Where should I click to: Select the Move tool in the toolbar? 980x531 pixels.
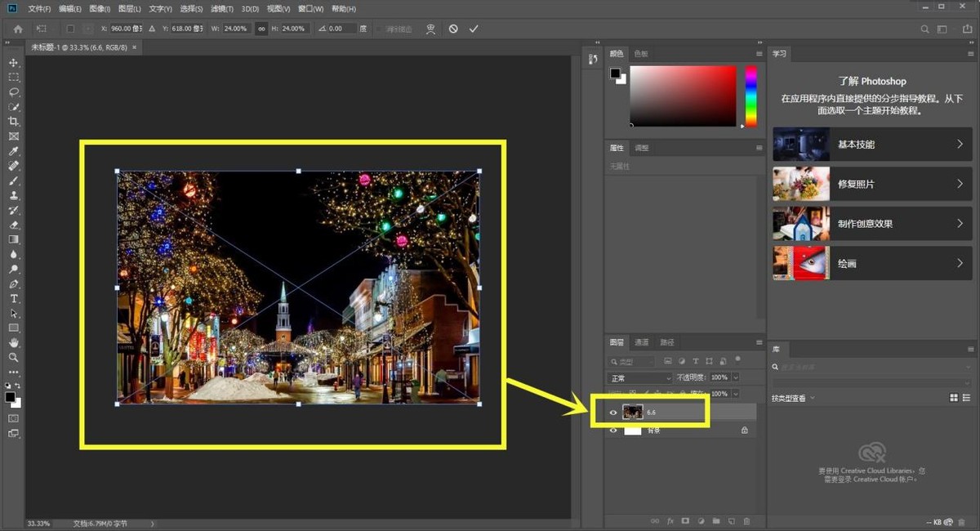[14, 63]
